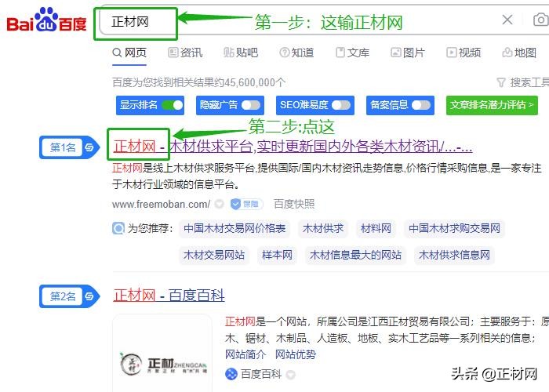
Task: Click the 木材供求信息网 suggestion
Action: click(454, 255)
